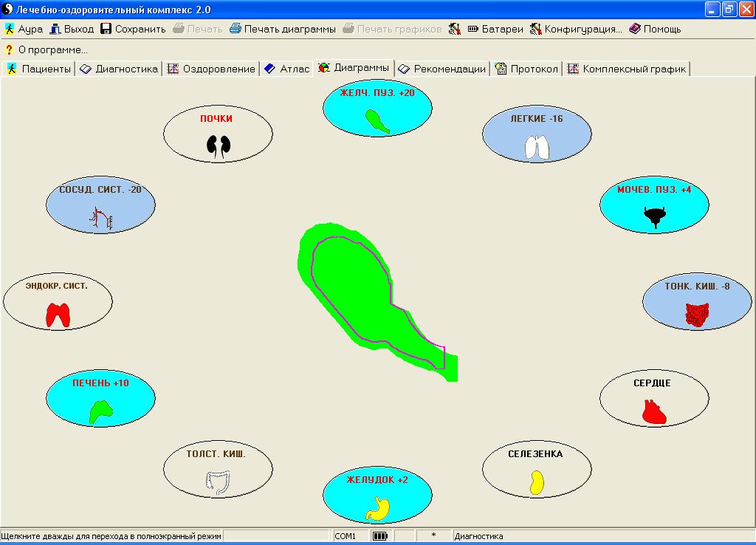Click the bladder icon in МОЧЕВ. ПУЗ. +4
The height and width of the screenshot is (545, 756).
[x=654, y=217]
